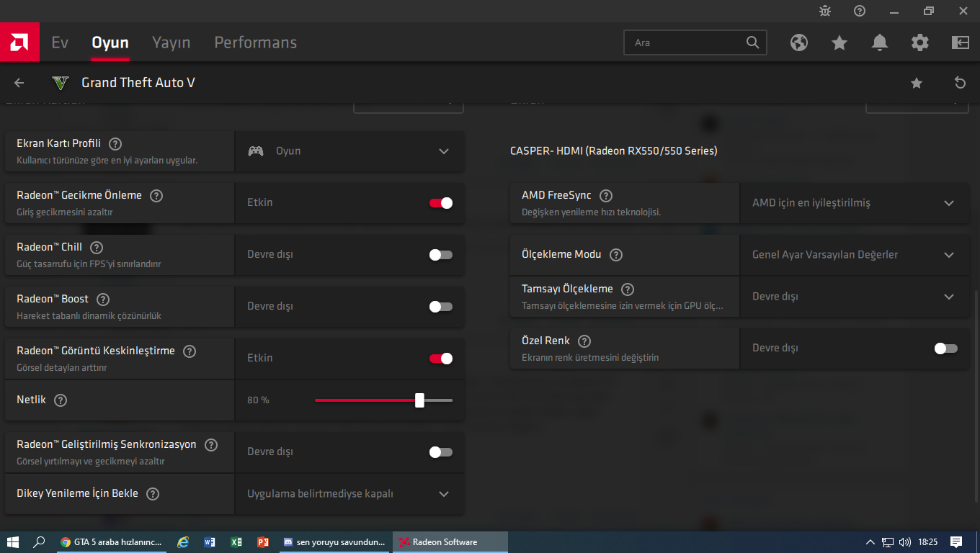Viewport: 980px width, 553px height.
Task: Open the Windows action center icon
Action: pos(956,542)
